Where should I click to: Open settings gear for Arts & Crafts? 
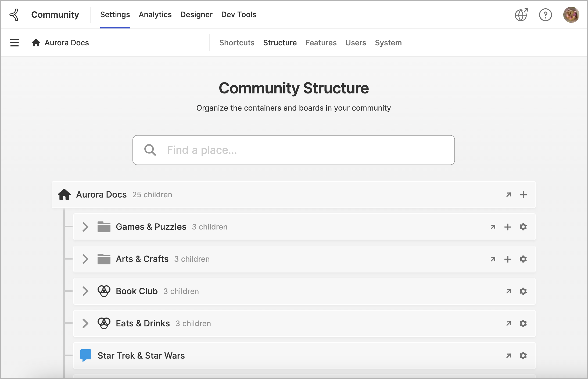[523, 259]
